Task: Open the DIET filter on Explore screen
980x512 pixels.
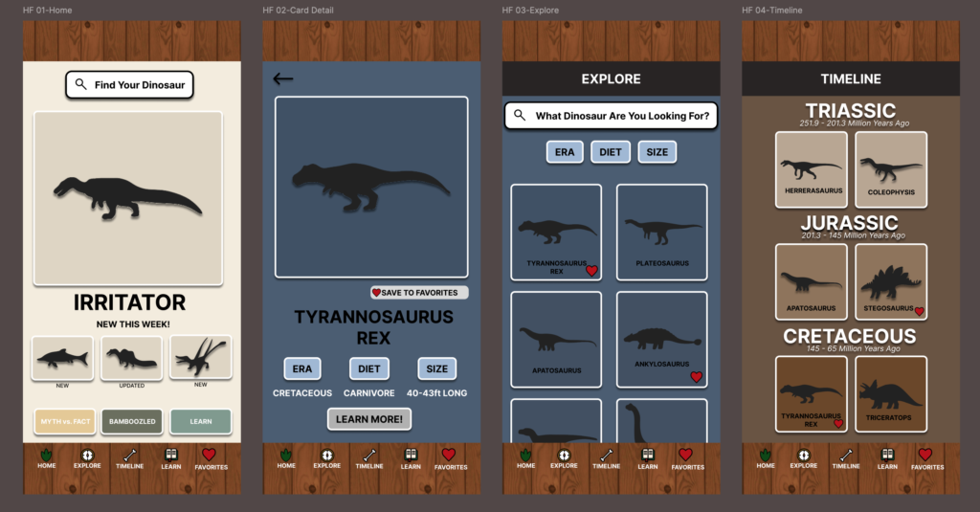Action: pos(611,152)
